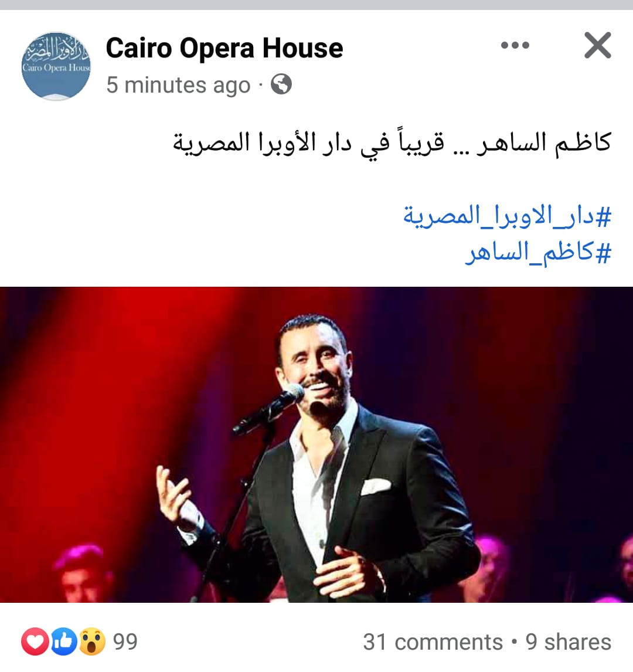Click the wow emoji reaction icon
Screen dimensions: 633x672
click(x=91, y=642)
